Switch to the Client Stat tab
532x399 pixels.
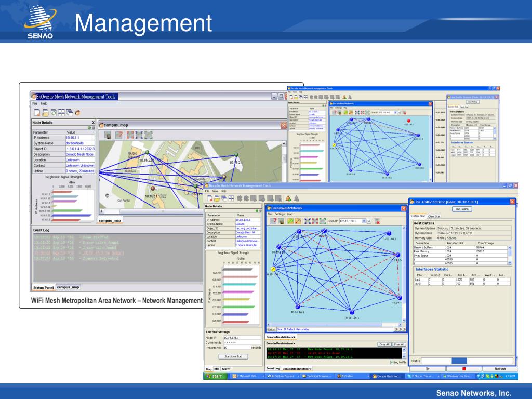point(434,216)
